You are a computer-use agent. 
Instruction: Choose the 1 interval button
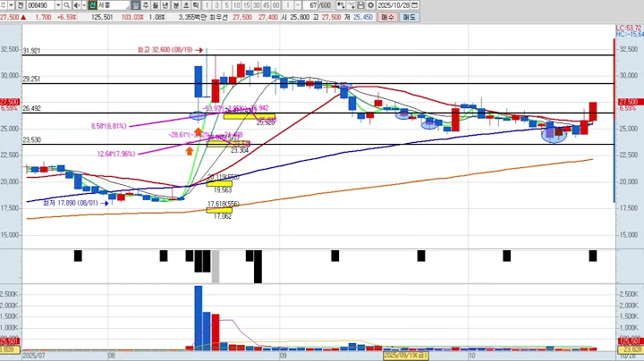click(x=207, y=5)
